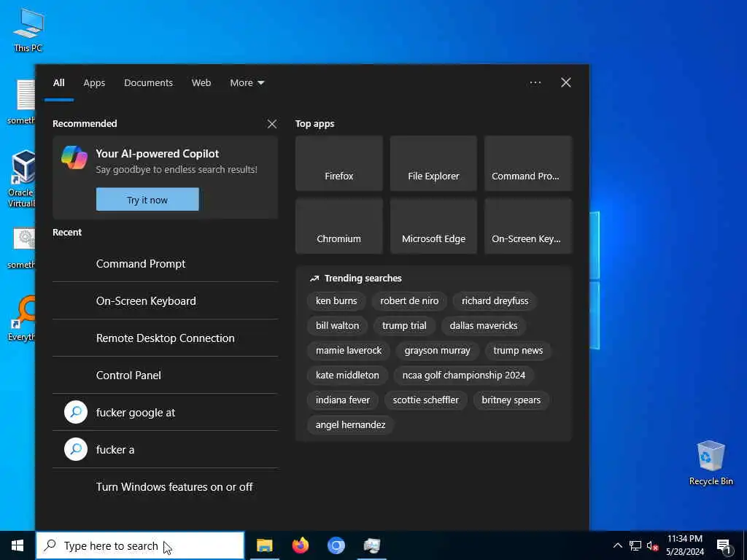The height and width of the screenshot is (560, 747).
Task: Search the trending topic grayson murray
Action: [x=438, y=351]
